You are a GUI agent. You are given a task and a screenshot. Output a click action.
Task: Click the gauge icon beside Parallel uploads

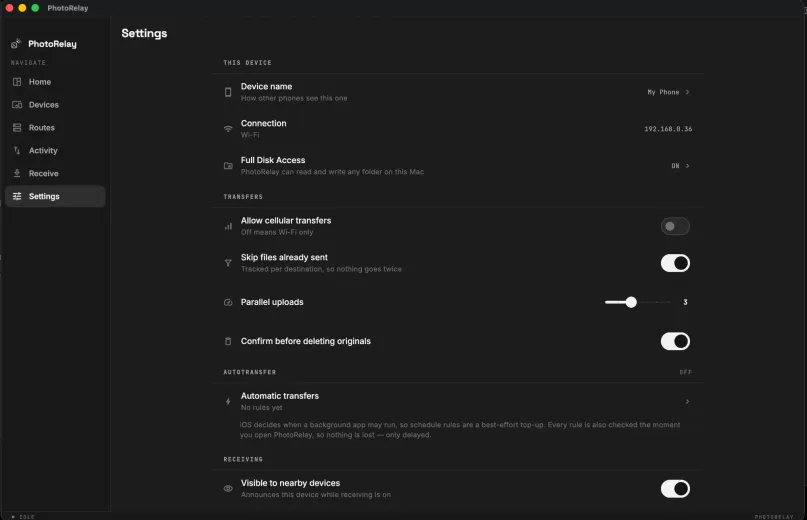[x=228, y=302]
